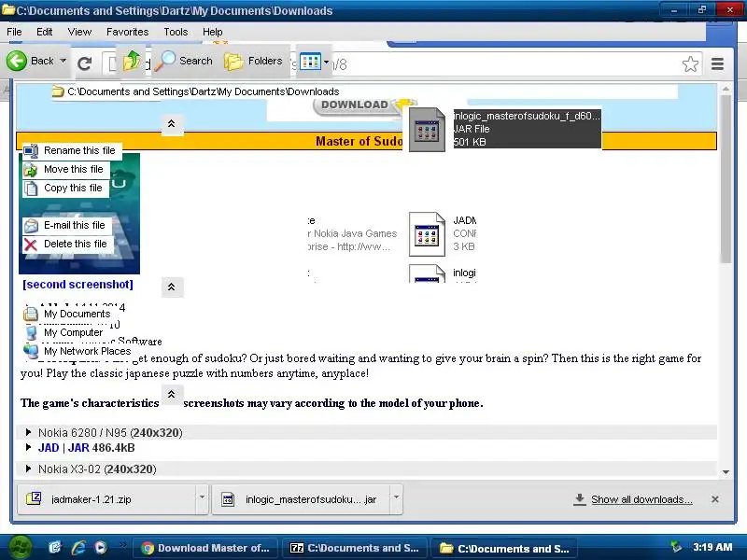
Task: Click the Rename this file icon
Action: click(31, 151)
